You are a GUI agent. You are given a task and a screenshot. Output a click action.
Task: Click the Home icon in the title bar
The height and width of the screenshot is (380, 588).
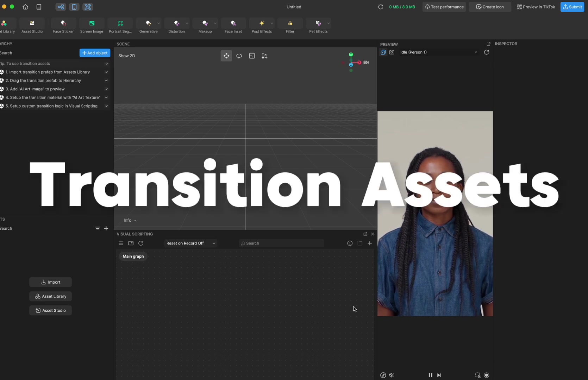coord(25,7)
